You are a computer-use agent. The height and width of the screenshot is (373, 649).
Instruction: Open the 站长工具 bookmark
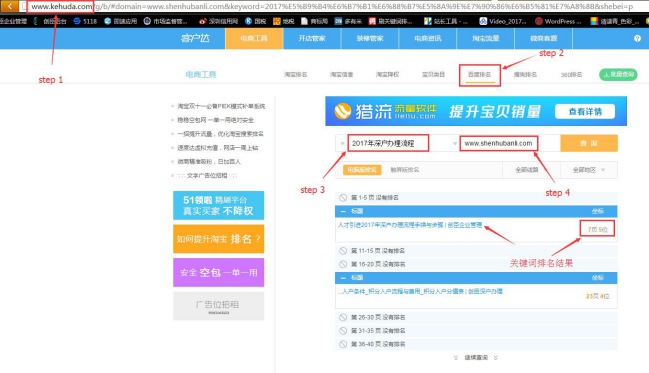(446, 21)
